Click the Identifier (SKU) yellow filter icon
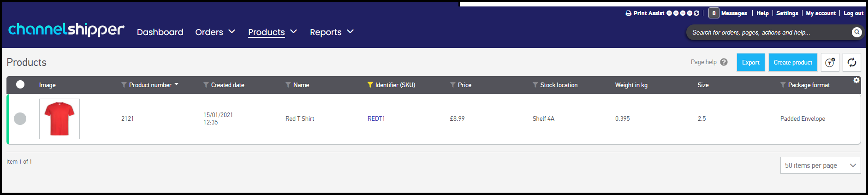Screen dimensions: 868x195 point(370,85)
